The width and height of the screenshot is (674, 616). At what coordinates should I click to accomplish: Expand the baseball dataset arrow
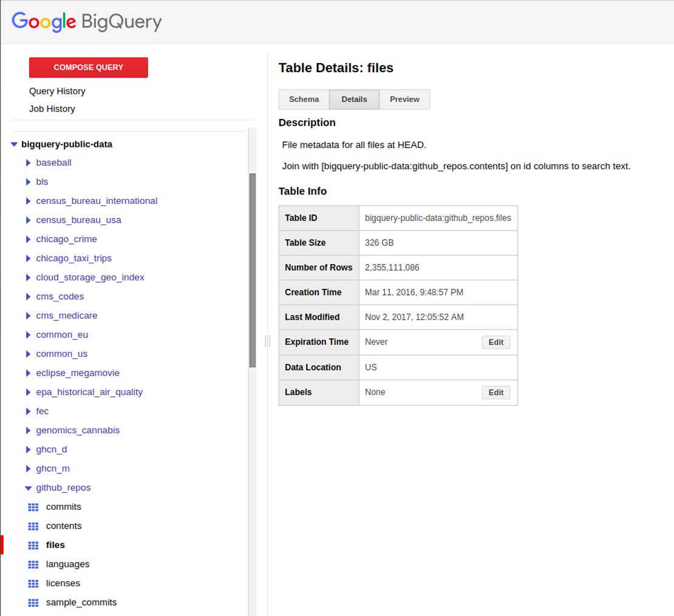pos(29,163)
